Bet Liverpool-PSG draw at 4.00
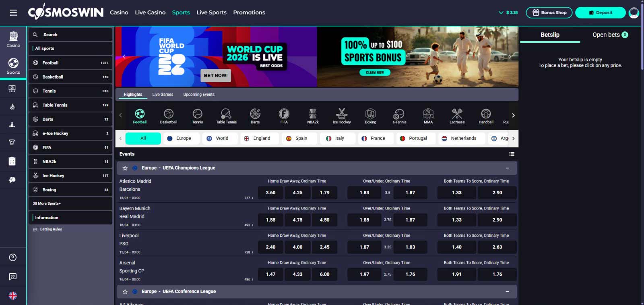644x305 pixels. pos(297,247)
